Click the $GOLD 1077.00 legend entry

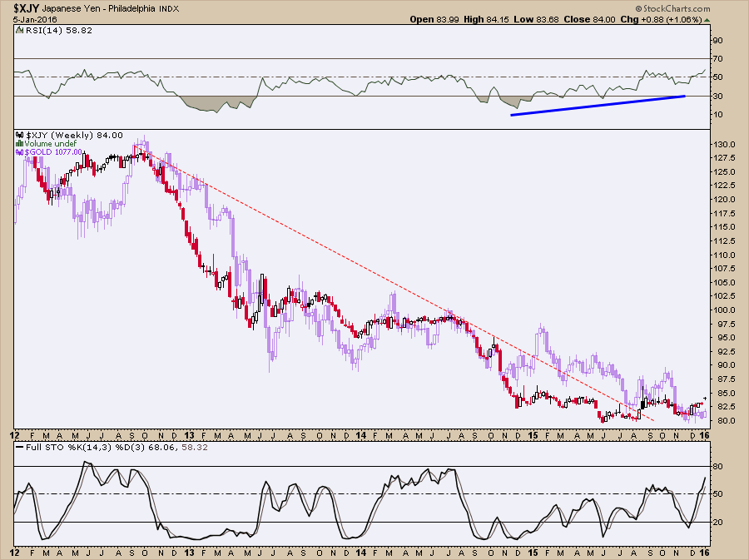53,151
